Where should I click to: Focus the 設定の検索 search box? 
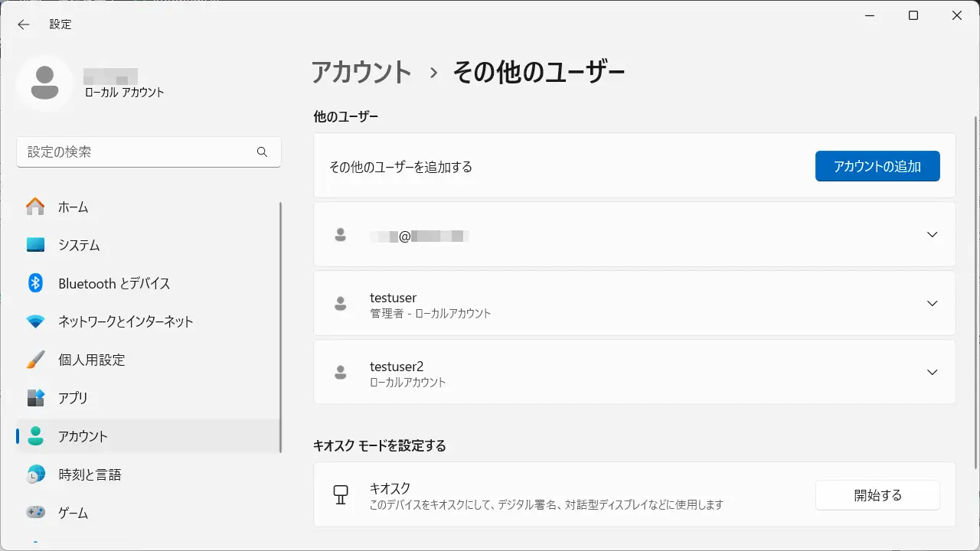tap(149, 152)
